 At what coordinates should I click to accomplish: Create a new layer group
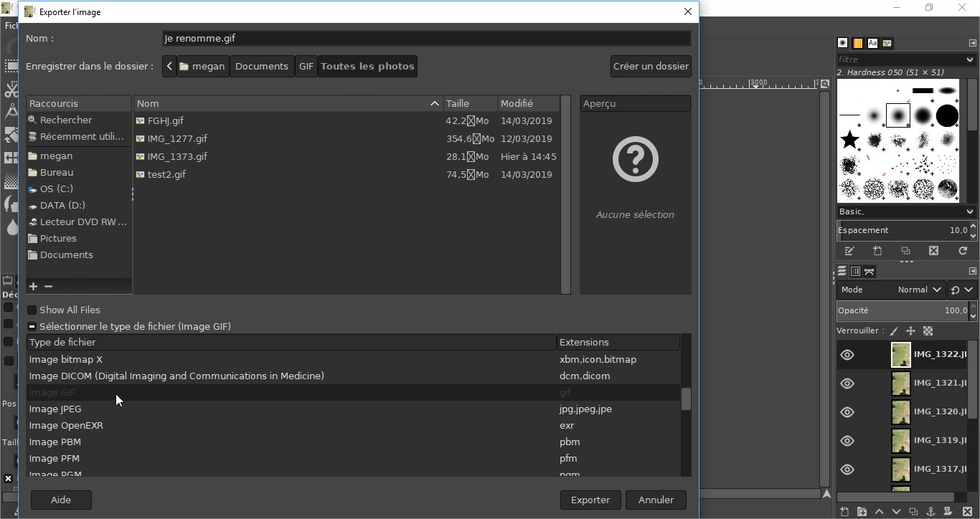coord(862,512)
